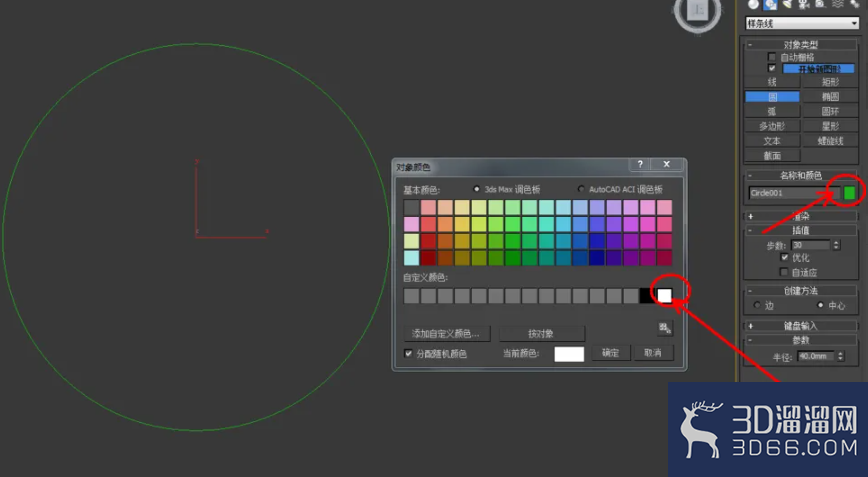The width and height of the screenshot is (868, 477).
Task: Toggle the 分配随机颜色 checkbox
Action: click(x=409, y=354)
